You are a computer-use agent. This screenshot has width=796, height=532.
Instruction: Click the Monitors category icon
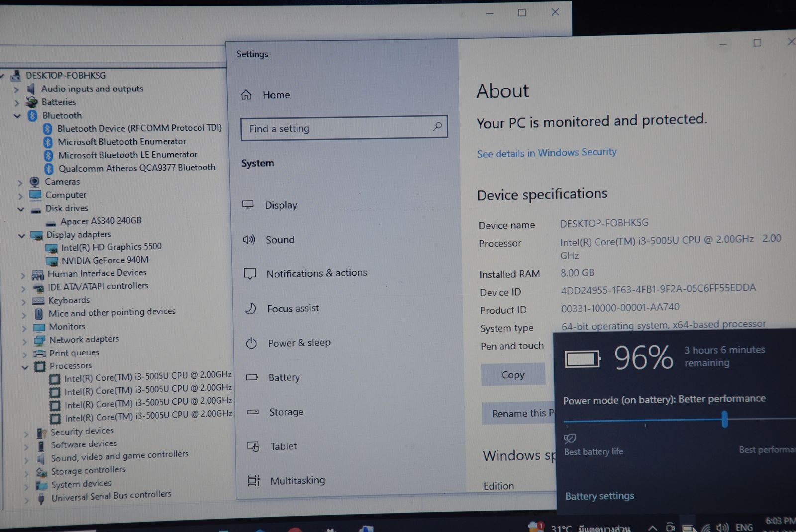click(x=39, y=327)
